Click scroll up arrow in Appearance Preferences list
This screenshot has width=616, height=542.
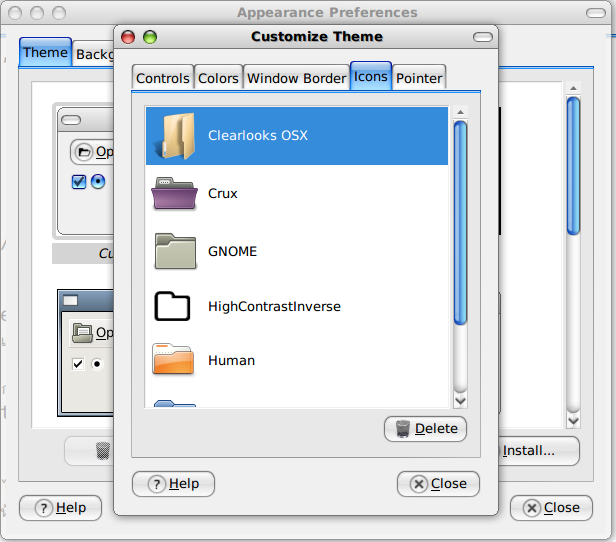pyautogui.click(x=573, y=88)
